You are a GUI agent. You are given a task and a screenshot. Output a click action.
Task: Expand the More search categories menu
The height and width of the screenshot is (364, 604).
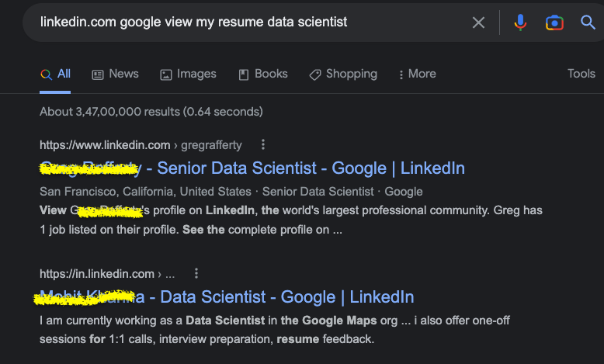(417, 74)
